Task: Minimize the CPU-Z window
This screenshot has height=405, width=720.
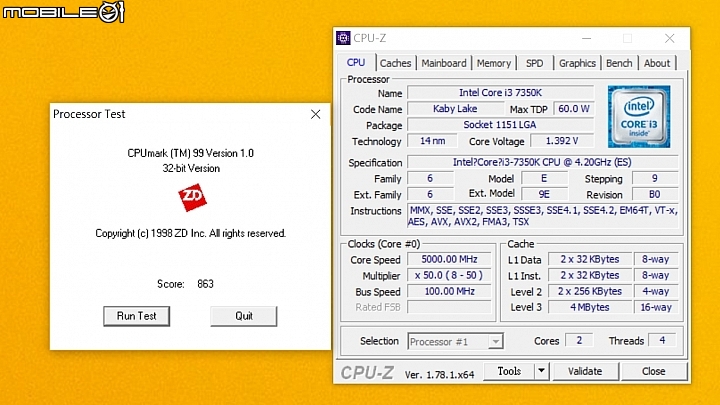Action: point(586,39)
